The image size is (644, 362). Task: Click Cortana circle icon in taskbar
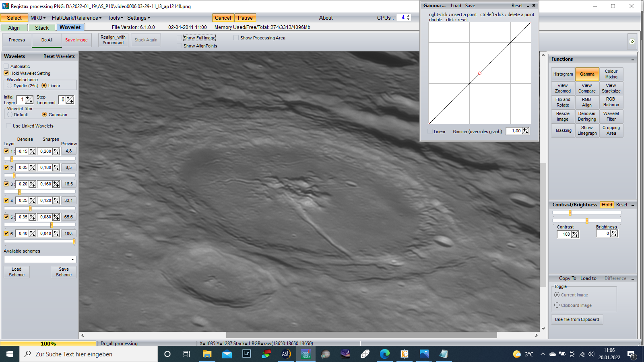[167, 354]
